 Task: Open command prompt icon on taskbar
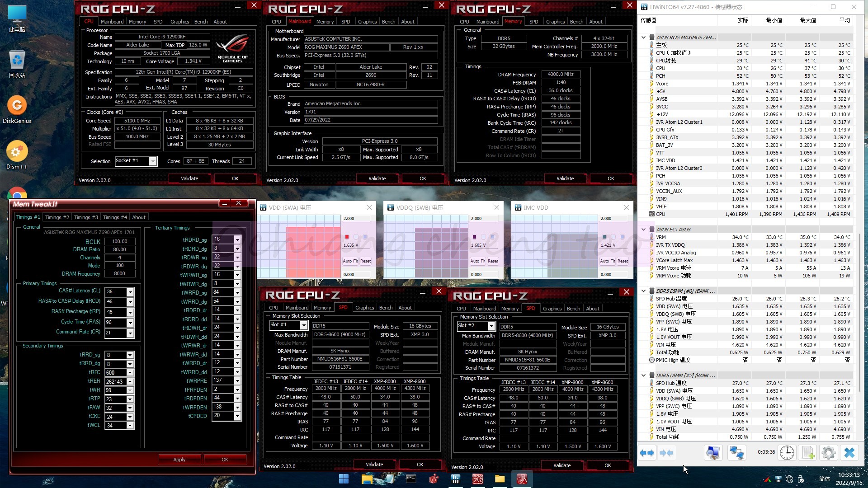[x=411, y=479]
